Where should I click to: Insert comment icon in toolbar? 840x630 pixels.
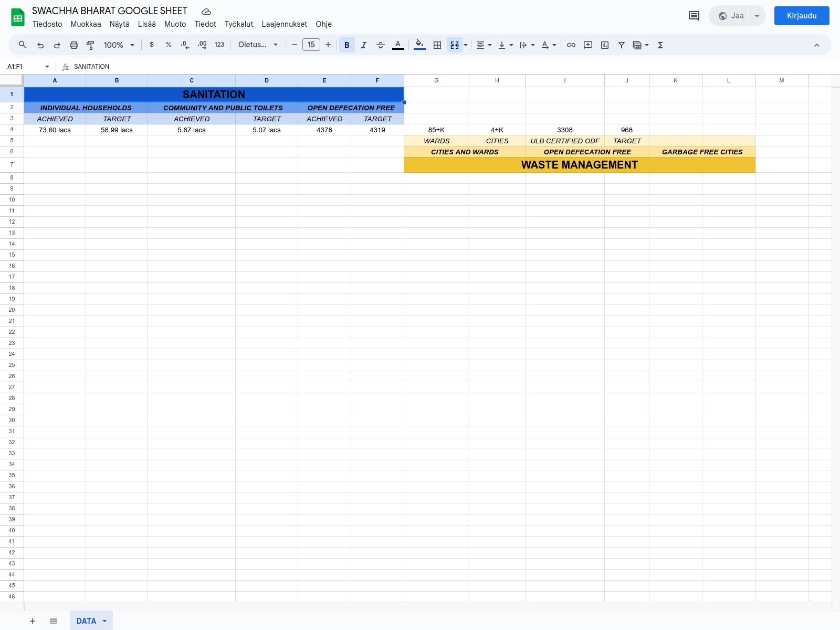(x=588, y=45)
